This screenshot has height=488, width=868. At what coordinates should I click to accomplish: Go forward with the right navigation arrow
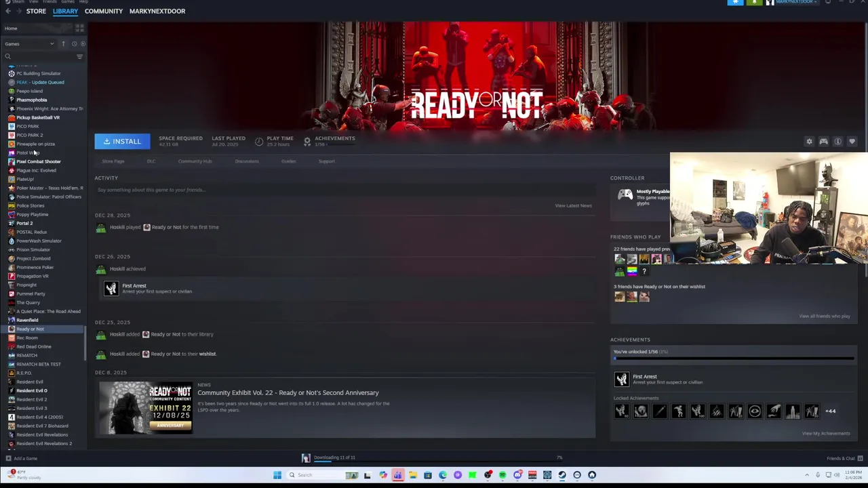pos(18,12)
